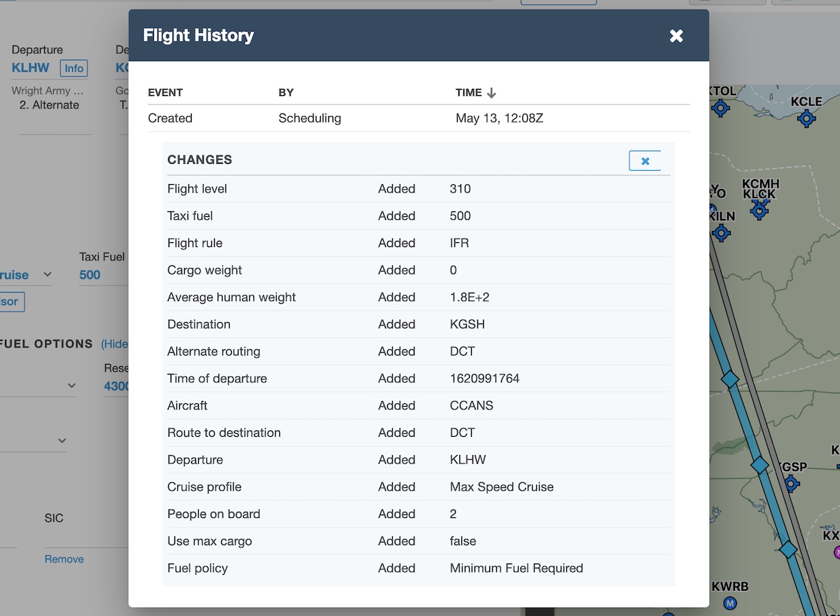Click the top route waypoint diamond
The height and width of the screenshot is (616, 840).
pyautogui.click(x=730, y=379)
